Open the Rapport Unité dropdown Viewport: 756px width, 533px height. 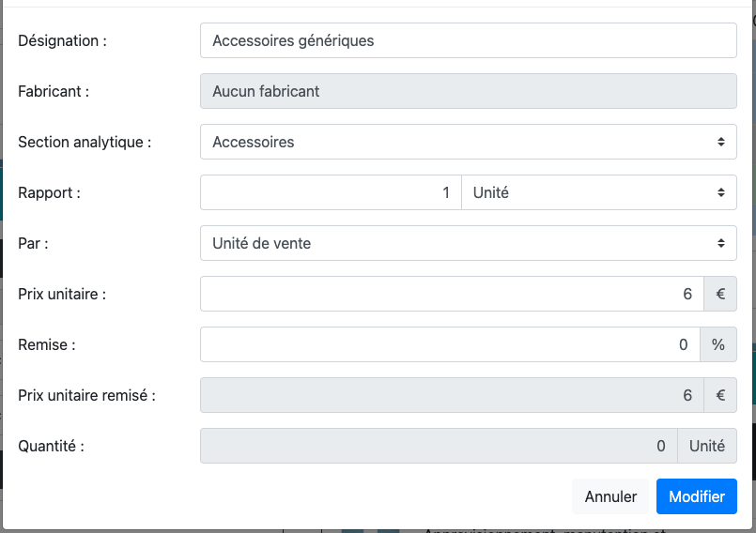tap(599, 192)
